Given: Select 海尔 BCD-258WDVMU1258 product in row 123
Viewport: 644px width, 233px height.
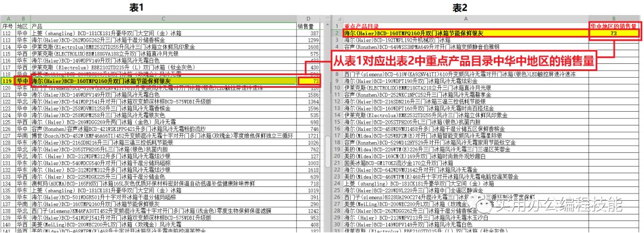Looking at the screenshot, I should tap(163, 108).
